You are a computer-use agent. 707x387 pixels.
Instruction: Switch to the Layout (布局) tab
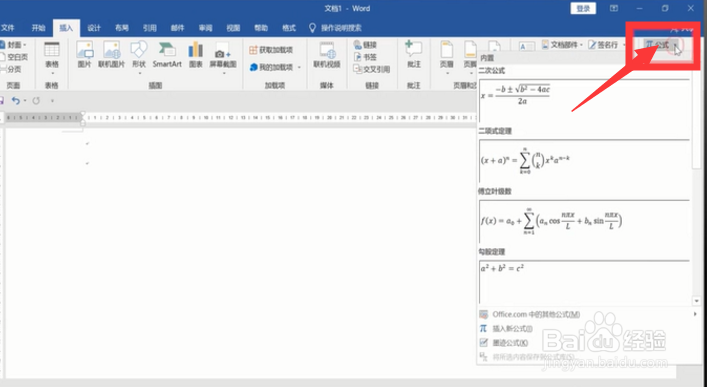(122, 28)
